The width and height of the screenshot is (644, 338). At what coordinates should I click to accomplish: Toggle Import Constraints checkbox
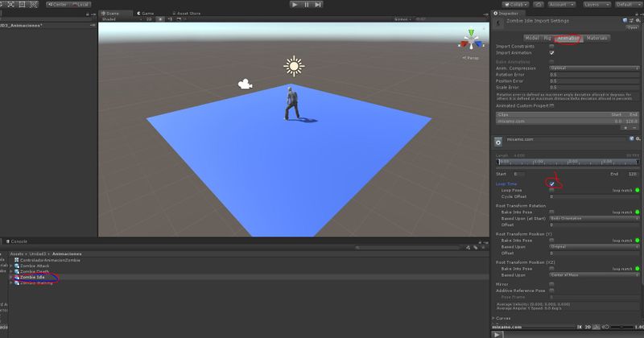click(x=551, y=47)
